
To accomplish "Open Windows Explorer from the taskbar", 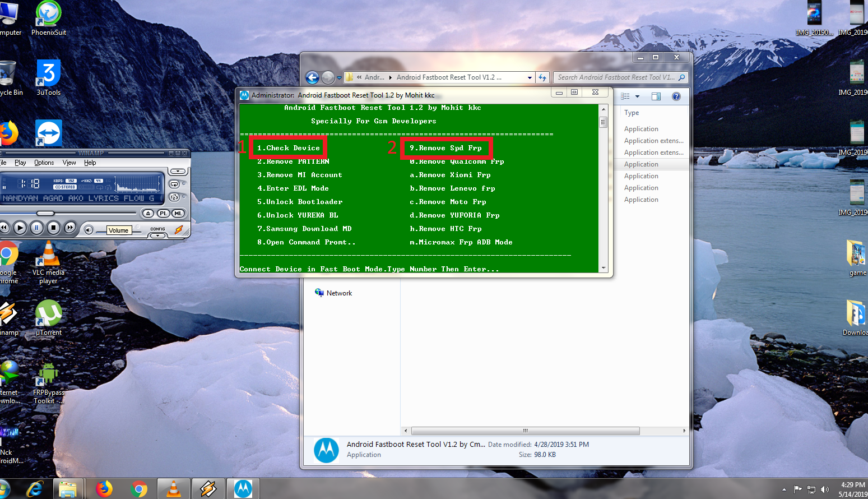I will 68,489.
